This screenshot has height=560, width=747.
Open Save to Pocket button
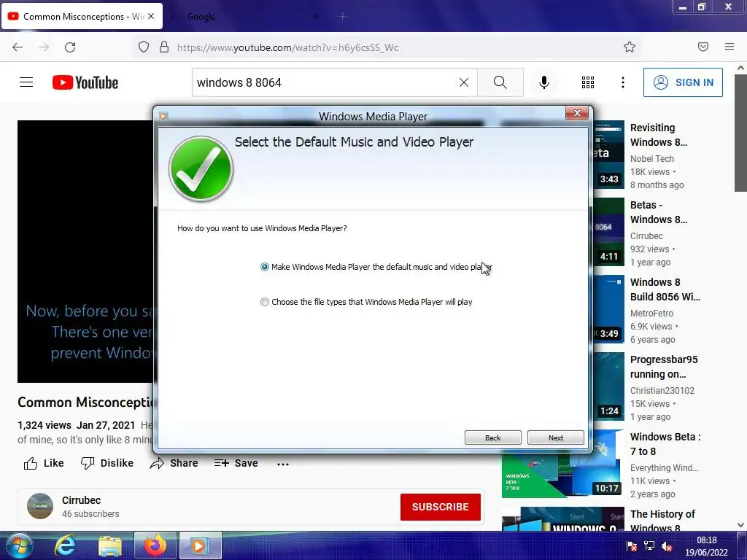click(x=703, y=47)
